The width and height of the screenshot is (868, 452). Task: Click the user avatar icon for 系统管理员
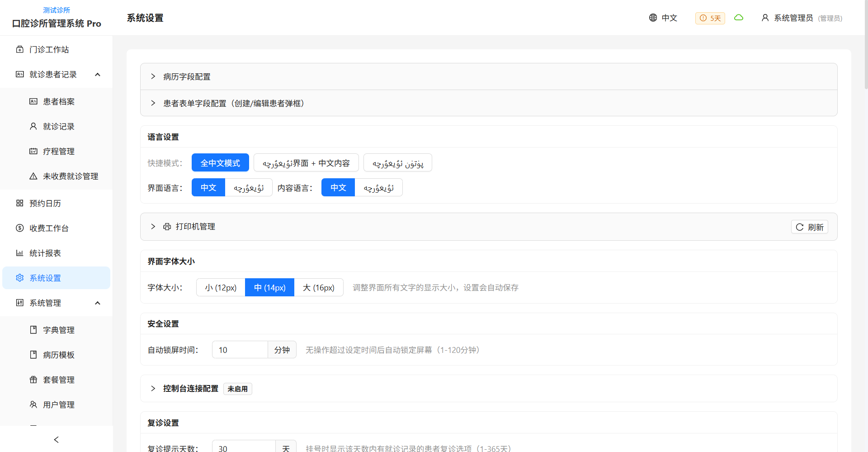[x=765, y=18]
